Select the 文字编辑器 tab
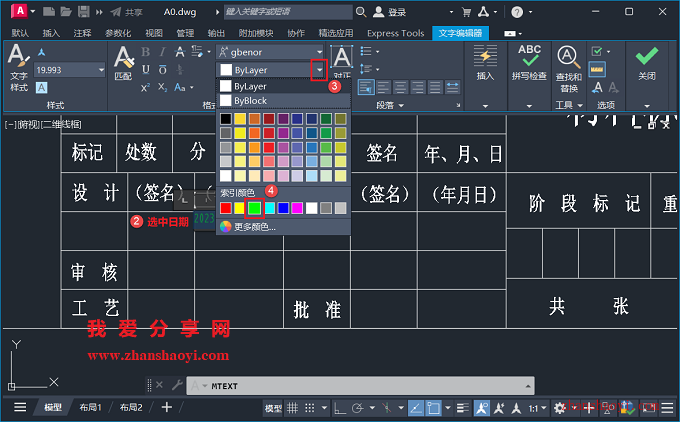Screen dimensions: 680x422 pyautogui.click(x=460, y=33)
